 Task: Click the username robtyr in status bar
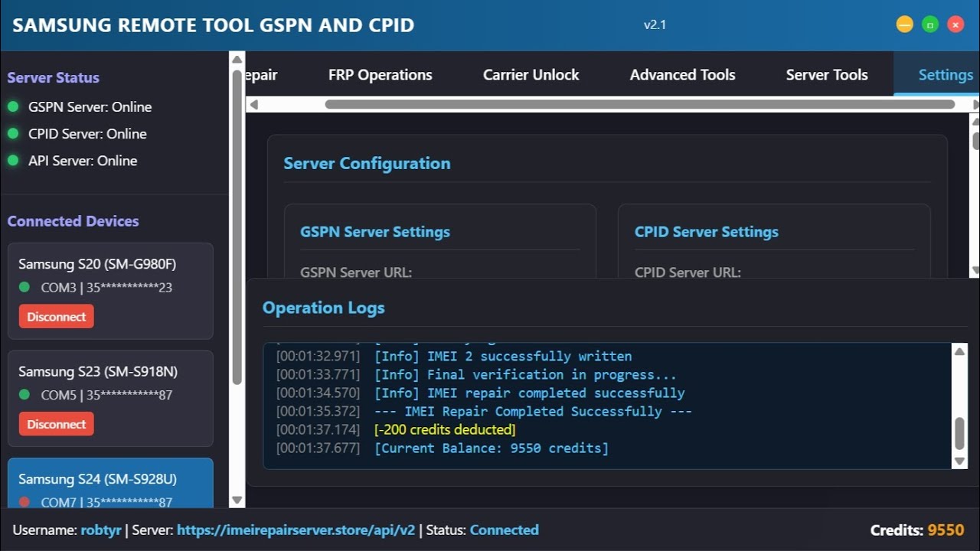pyautogui.click(x=101, y=530)
